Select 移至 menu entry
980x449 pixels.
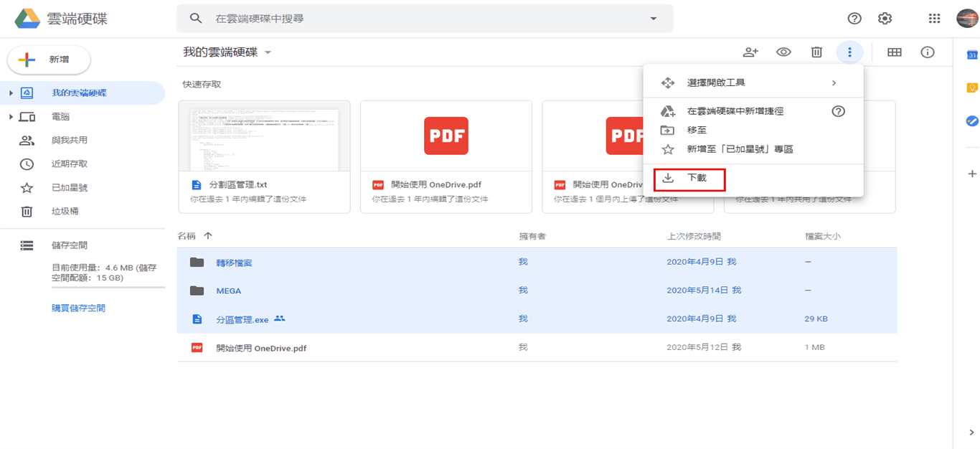point(753,131)
